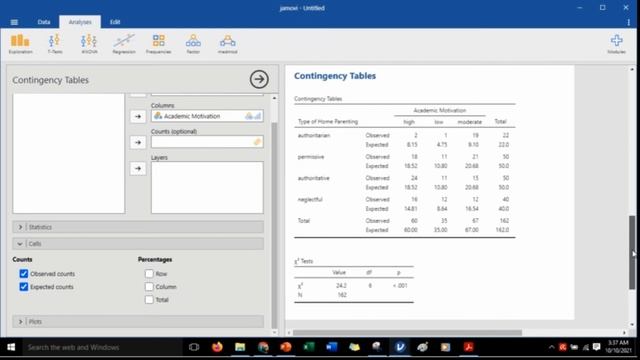Screen dimensions: 640x360
Task: Open the medmod analyses menu
Action: coord(227,44)
